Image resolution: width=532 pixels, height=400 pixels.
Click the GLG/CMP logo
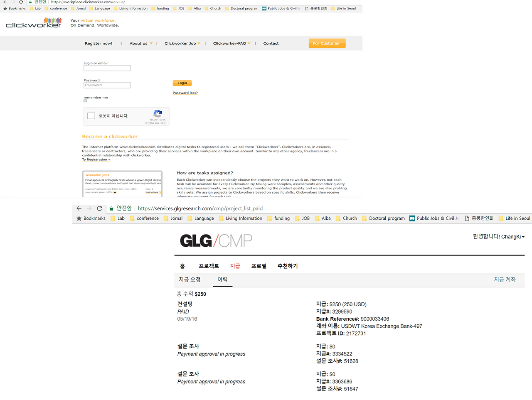coord(216,240)
